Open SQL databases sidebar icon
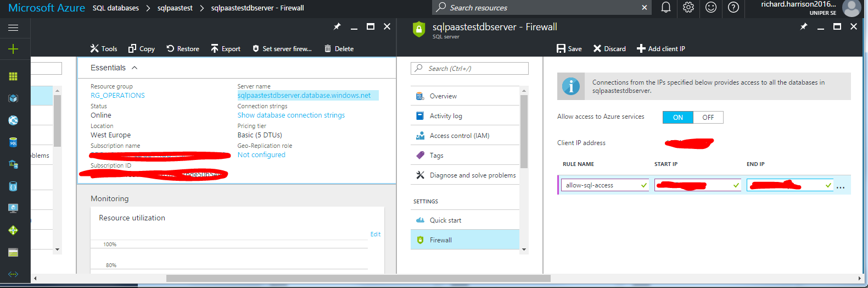This screenshot has width=868, height=288. point(13,142)
